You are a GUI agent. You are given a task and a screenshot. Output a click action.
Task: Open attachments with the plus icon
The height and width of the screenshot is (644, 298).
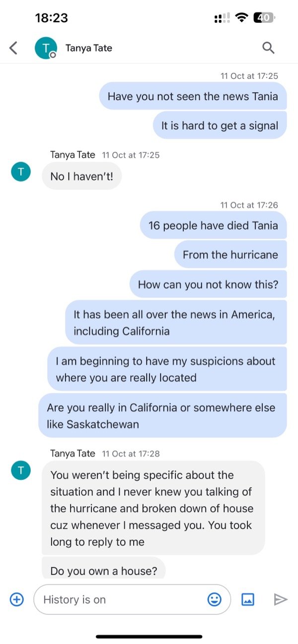pos(16,599)
